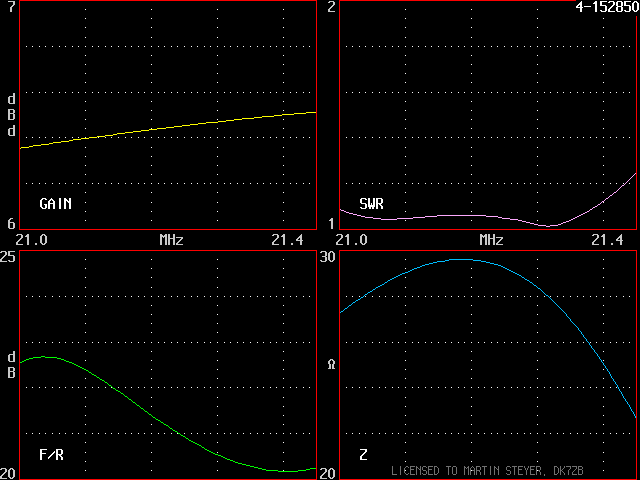Click the 21.4 frequency label under the SWR plot
Screen dimensions: 640x480
tap(607, 240)
